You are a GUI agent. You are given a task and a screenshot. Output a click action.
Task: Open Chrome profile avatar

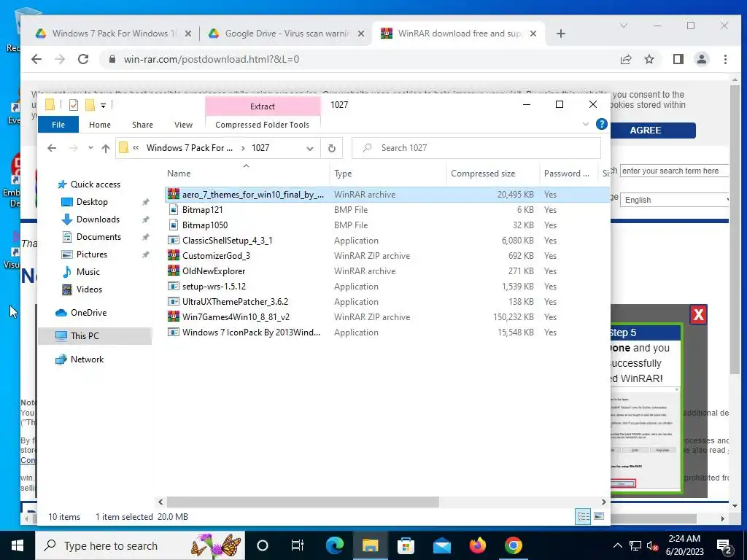tap(702, 59)
